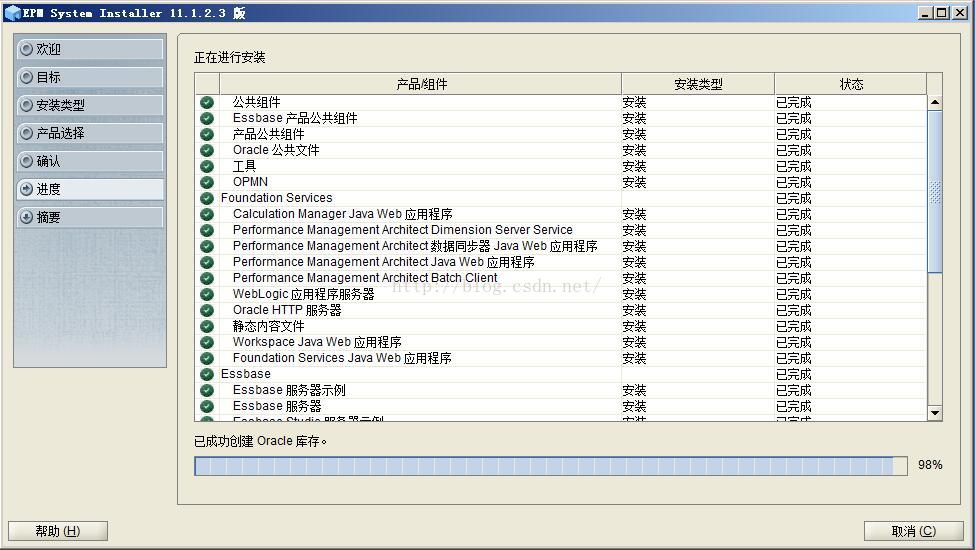975x550 pixels.
Task: Click the scrollbar down arrow
Action: point(935,413)
